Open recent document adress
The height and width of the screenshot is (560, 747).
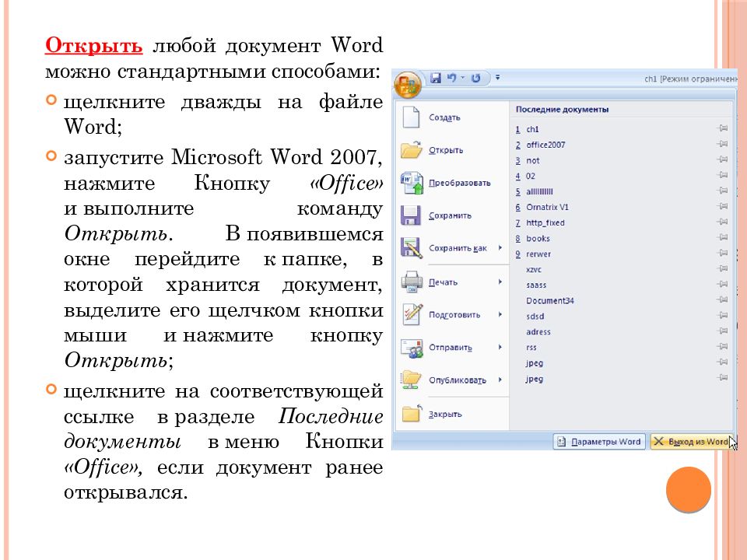pyautogui.click(x=538, y=332)
